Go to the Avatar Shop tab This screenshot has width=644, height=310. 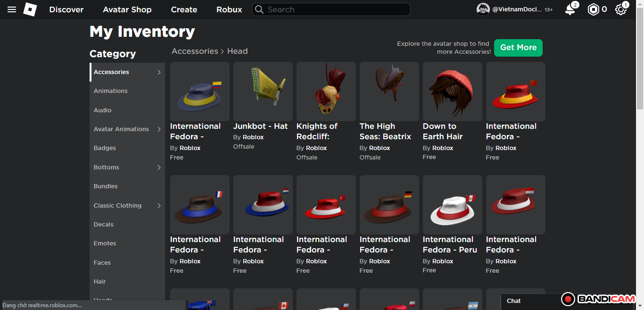(127, 9)
